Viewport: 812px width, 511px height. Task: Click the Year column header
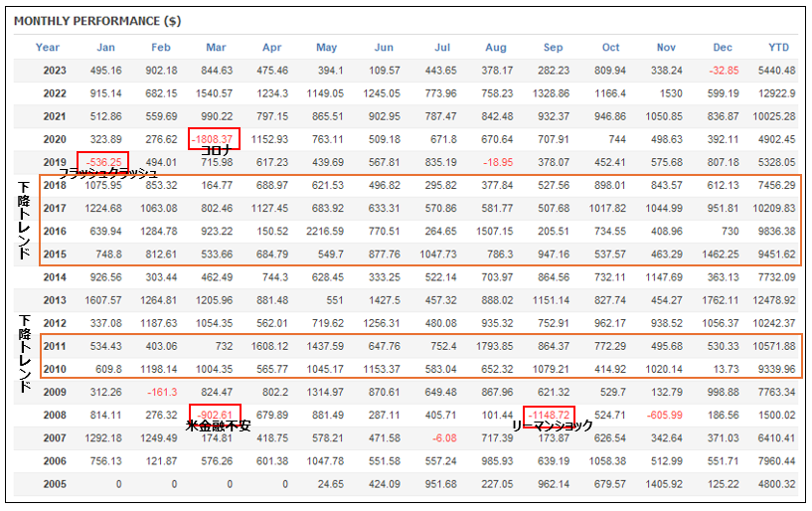click(x=47, y=47)
